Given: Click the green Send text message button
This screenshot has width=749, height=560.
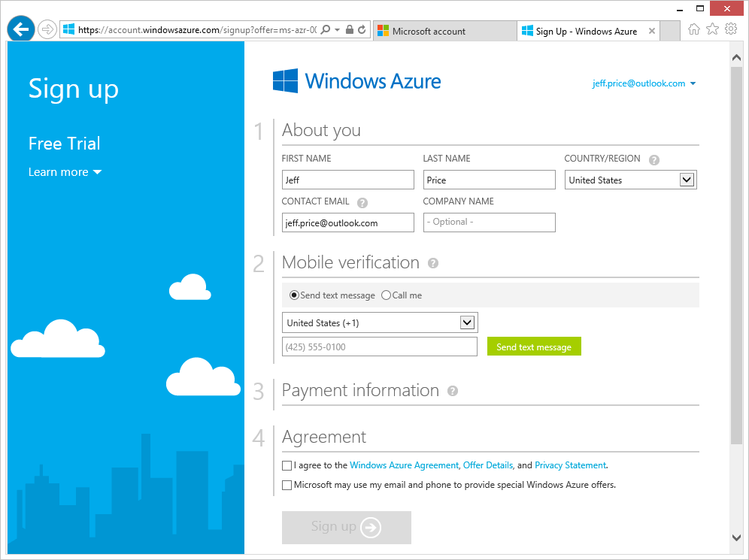Looking at the screenshot, I should [x=534, y=347].
